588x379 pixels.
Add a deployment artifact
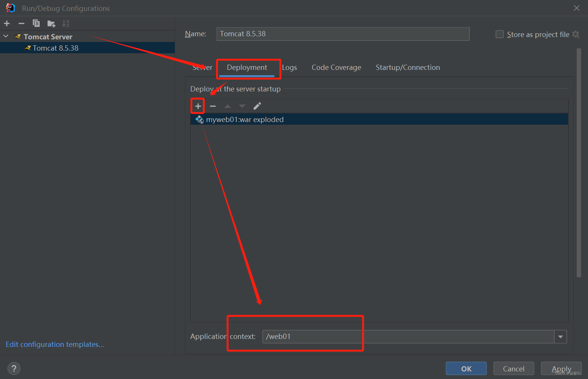coord(198,106)
